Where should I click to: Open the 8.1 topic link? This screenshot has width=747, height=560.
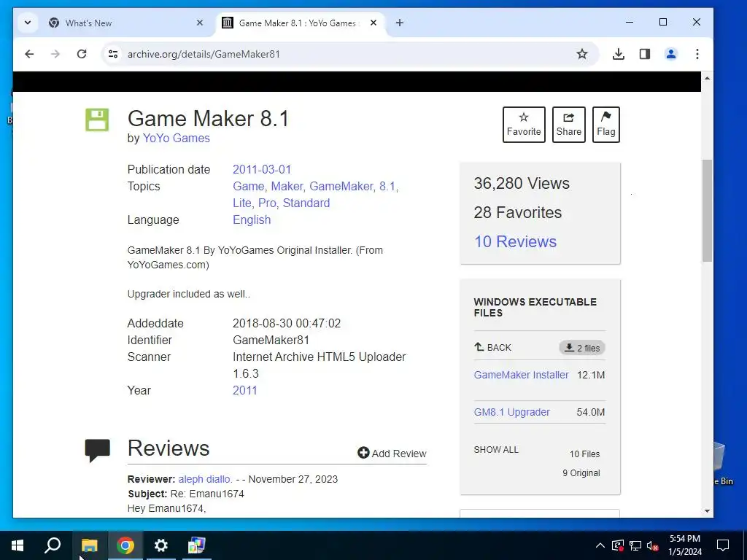(387, 186)
